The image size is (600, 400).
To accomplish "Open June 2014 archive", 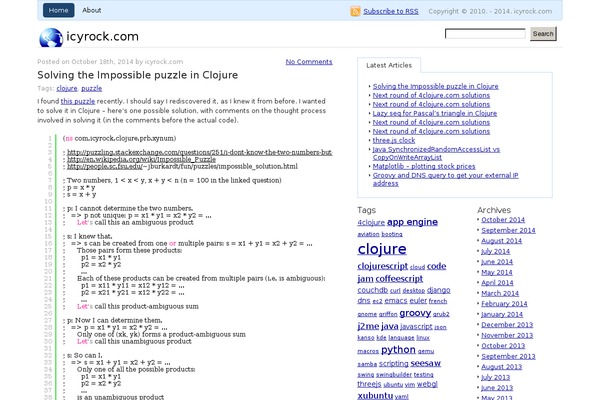I will coord(497,262).
